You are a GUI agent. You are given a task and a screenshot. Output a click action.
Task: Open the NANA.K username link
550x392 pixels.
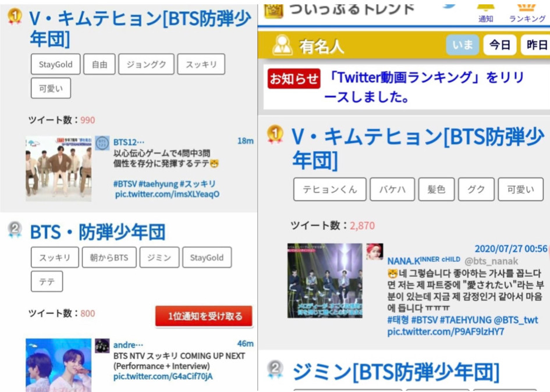[423, 261]
